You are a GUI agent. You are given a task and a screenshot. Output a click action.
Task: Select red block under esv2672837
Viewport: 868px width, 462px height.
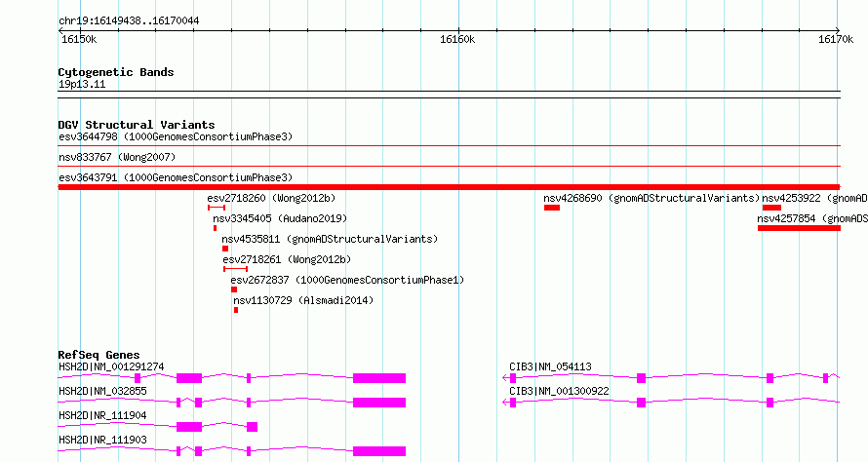[234, 289]
